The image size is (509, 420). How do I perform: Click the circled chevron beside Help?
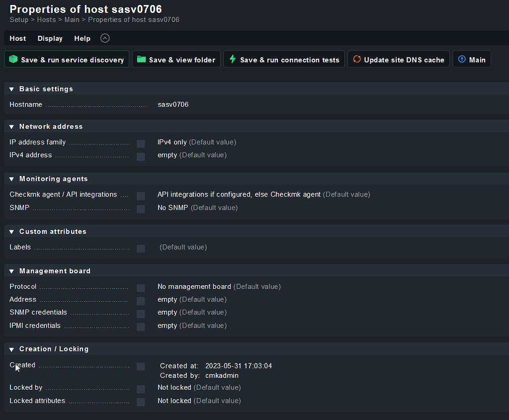click(105, 38)
